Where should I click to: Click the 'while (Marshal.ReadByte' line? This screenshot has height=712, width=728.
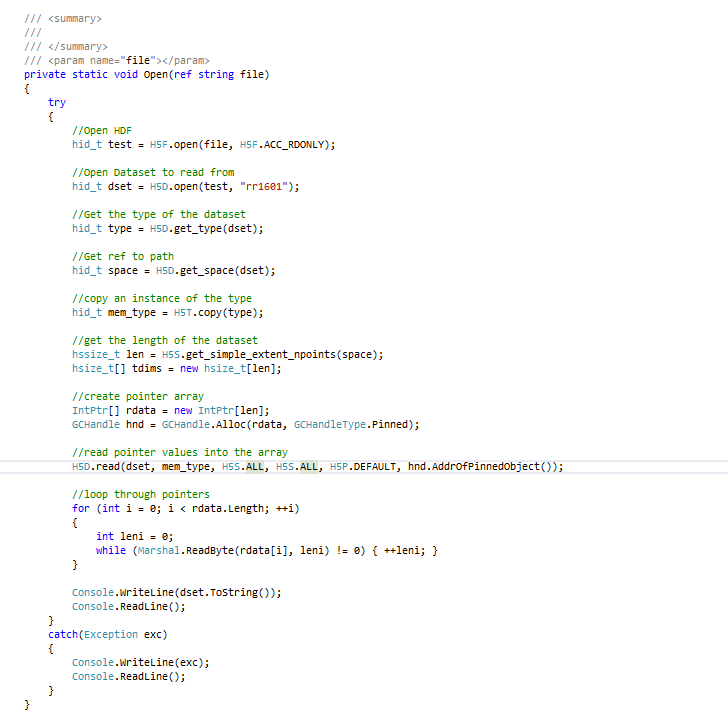tap(266, 550)
